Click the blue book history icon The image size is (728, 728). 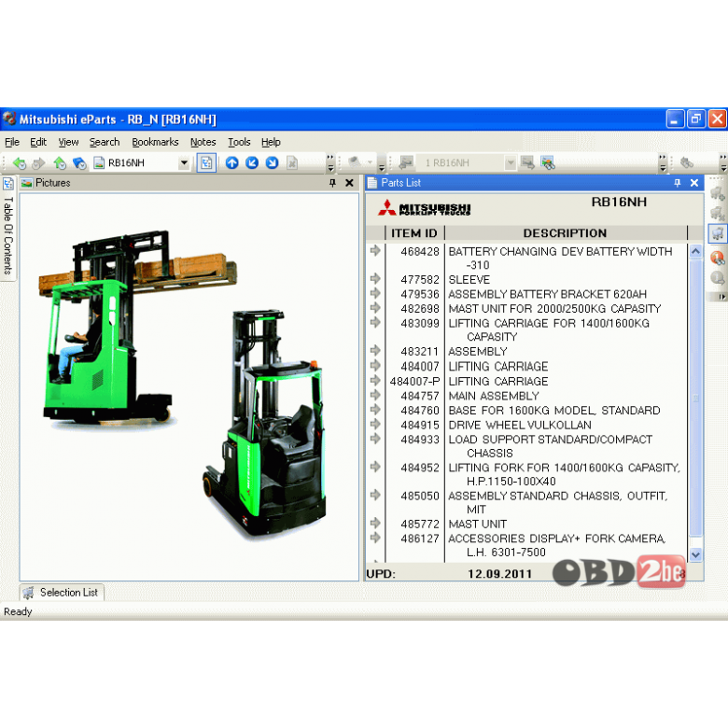[x=79, y=163]
